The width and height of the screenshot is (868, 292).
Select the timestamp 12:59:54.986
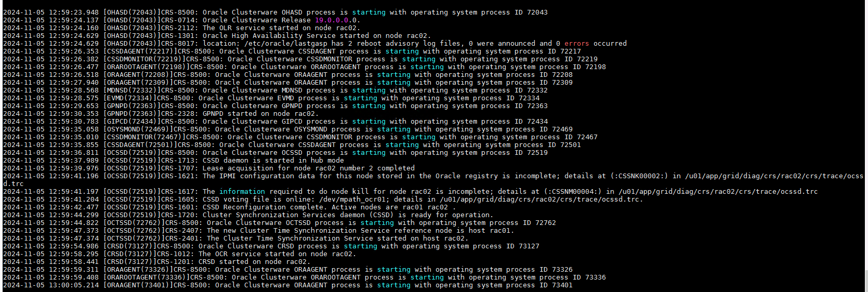click(74, 246)
